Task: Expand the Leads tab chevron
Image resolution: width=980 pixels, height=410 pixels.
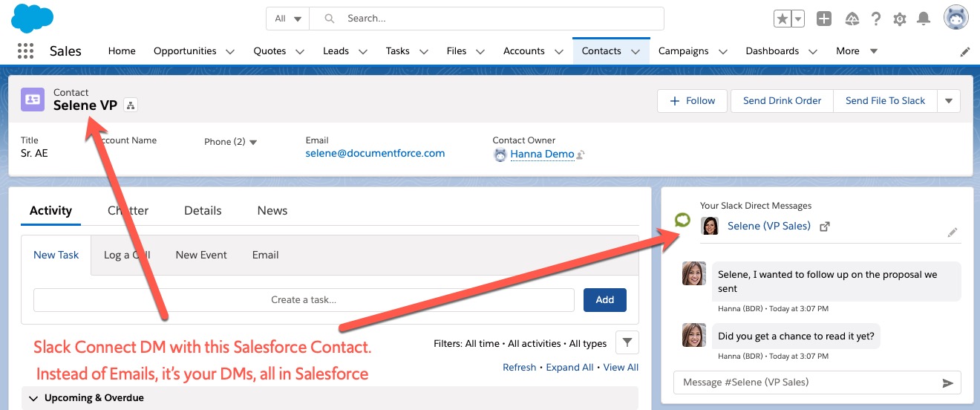Action: pyautogui.click(x=363, y=52)
